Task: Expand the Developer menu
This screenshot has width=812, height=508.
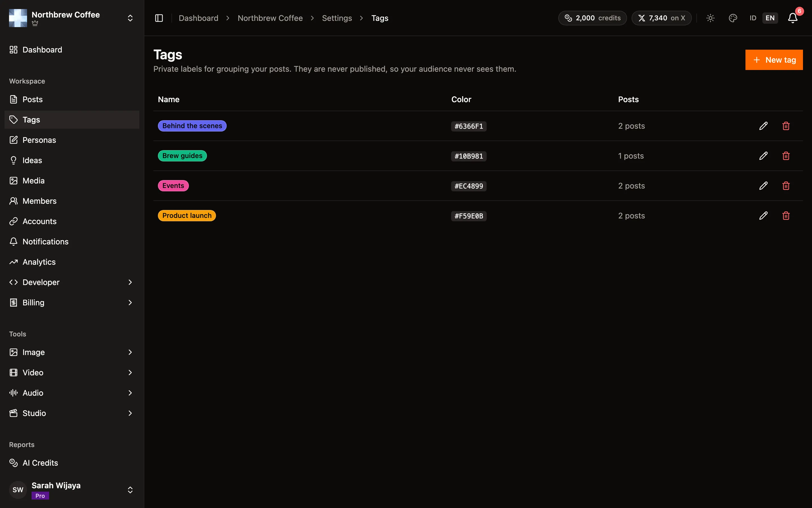Action: click(x=72, y=282)
